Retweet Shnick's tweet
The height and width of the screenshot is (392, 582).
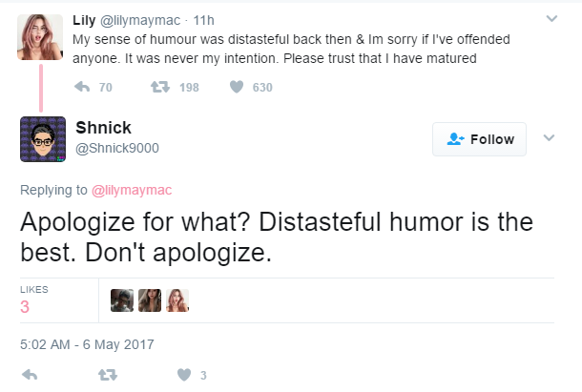point(107,375)
